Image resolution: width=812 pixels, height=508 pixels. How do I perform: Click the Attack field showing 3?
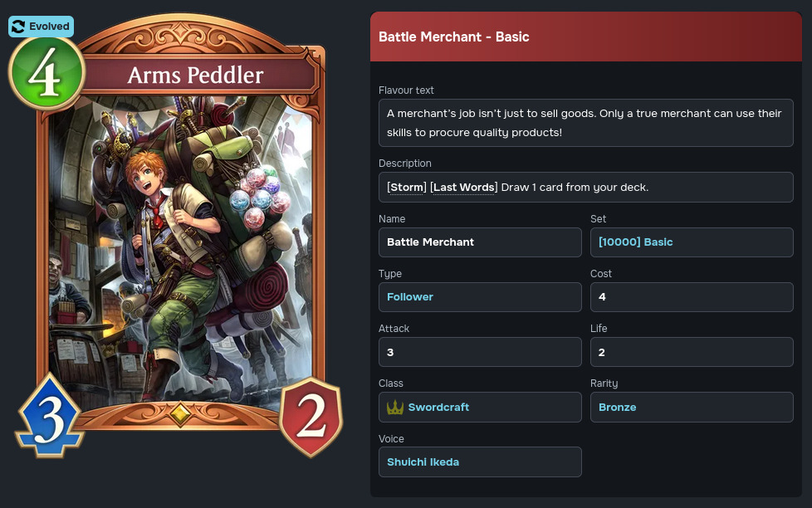tap(480, 352)
